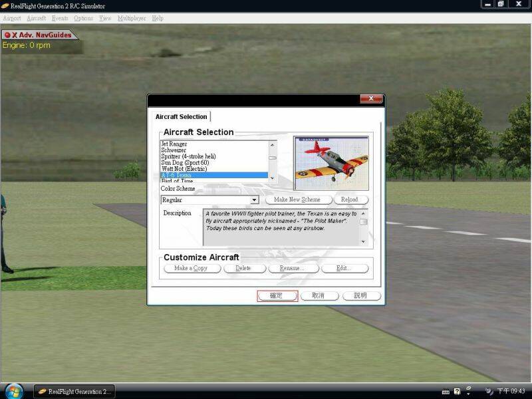This screenshot has width=532, height=399.
Task: Click the volume speaker tray icon
Action: coord(489,391)
